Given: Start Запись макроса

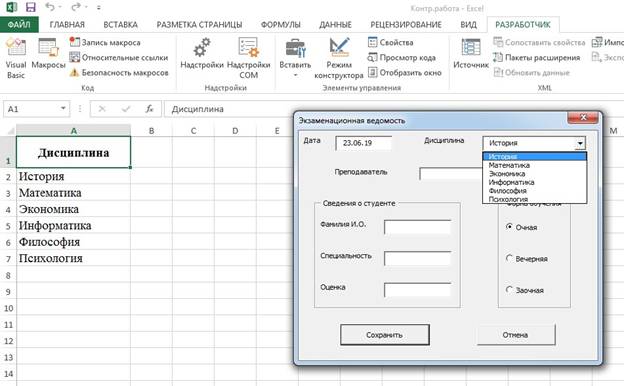Looking at the screenshot, I should pos(105,42).
